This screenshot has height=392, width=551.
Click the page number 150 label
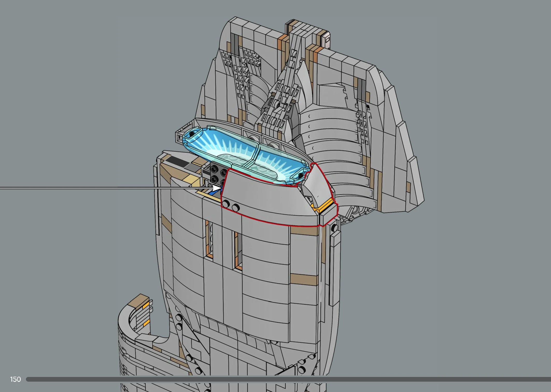pos(15,379)
